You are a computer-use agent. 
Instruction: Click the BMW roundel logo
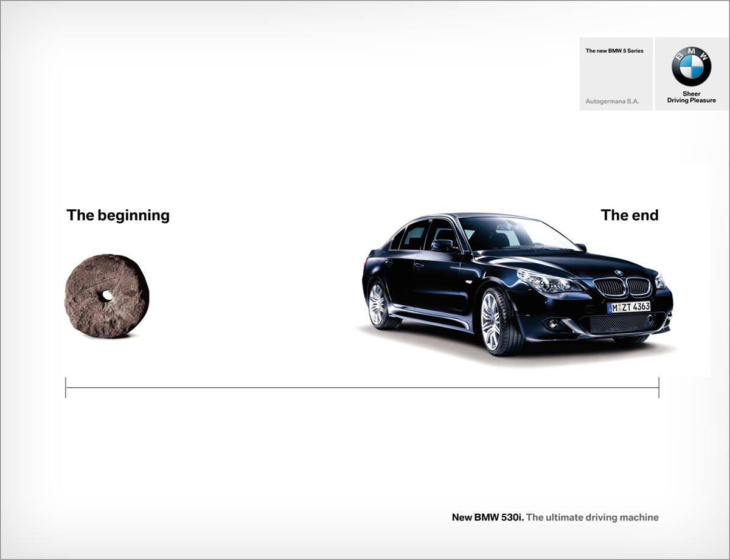click(691, 67)
